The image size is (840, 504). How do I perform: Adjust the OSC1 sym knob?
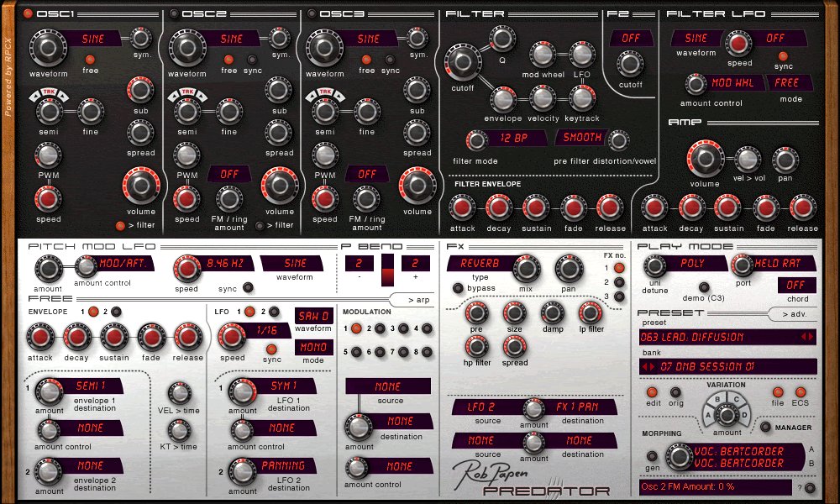pos(141,38)
